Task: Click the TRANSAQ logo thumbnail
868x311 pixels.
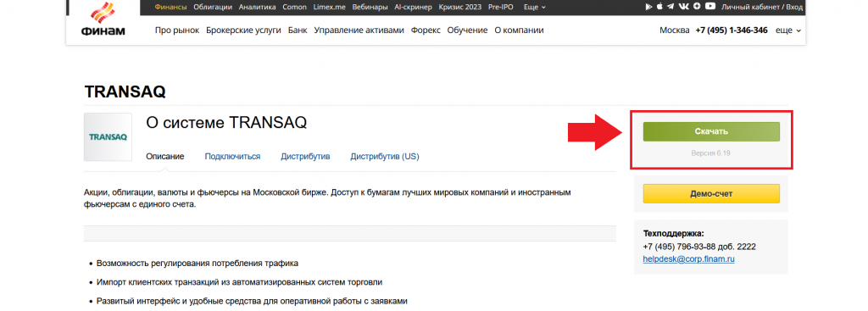Action: pyautogui.click(x=108, y=136)
